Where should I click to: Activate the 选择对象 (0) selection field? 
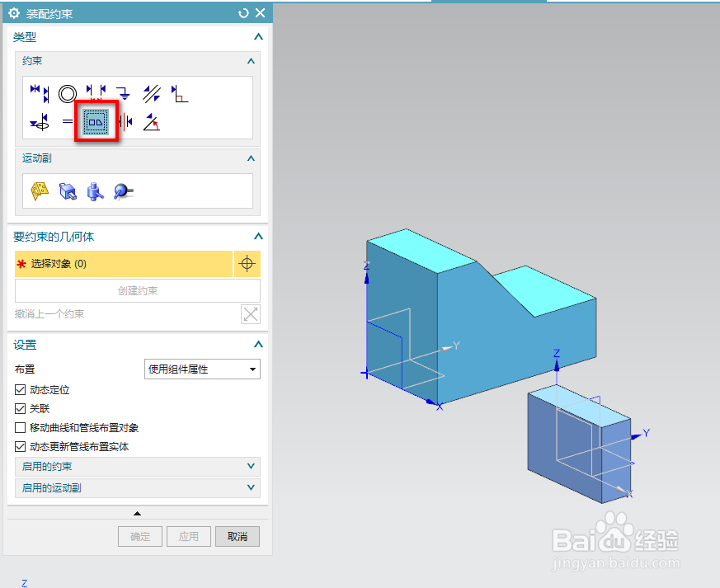[x=124, y=263]
